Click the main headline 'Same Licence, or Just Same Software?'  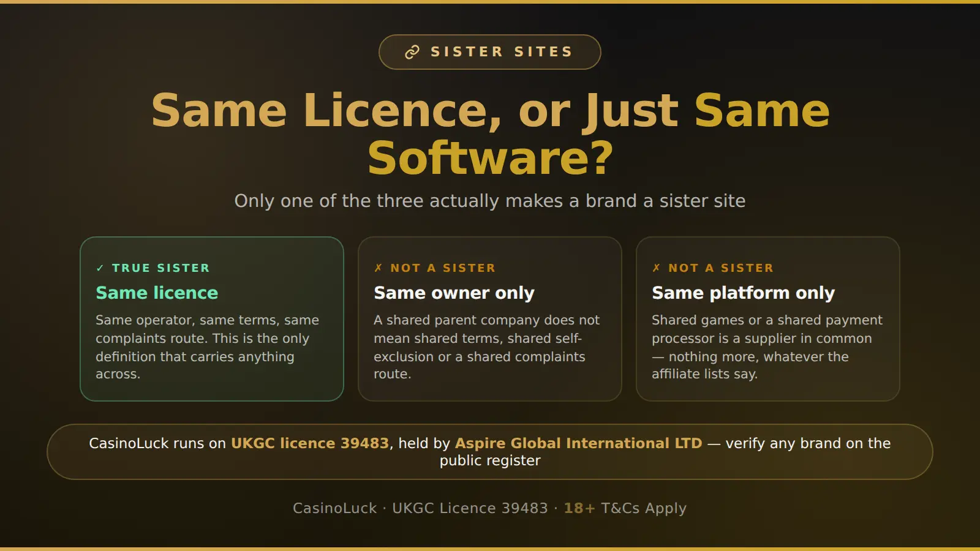490,134
